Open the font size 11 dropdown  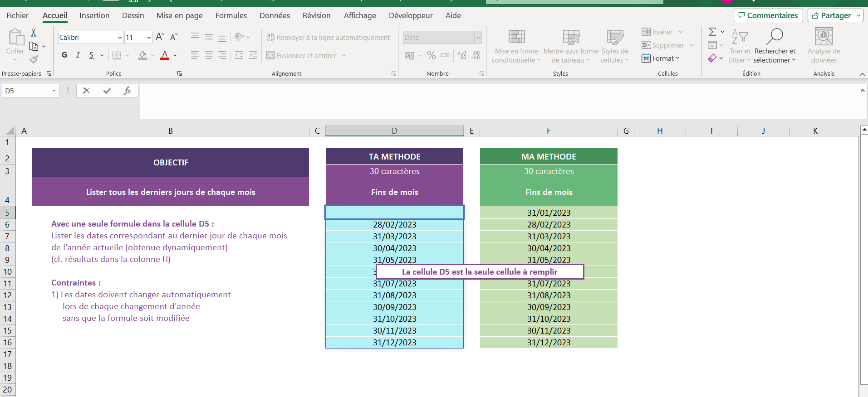(149, 38)
